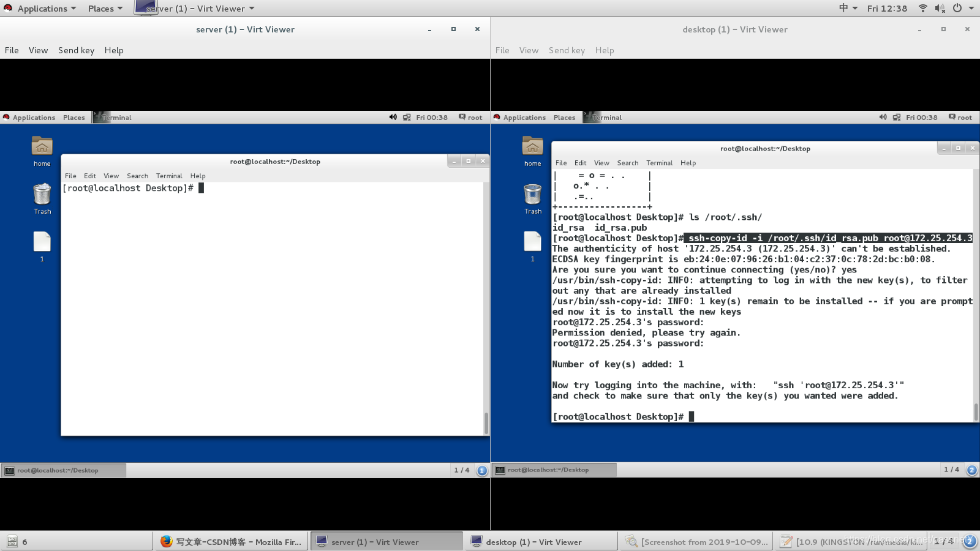The image size is (980, 551).
Task: Open View menu in desktop Virt Viewer
Action: [529, 50]
